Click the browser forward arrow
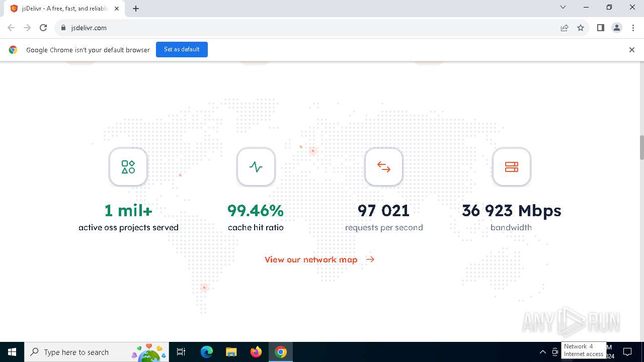Screen dimensions: 644x362 tap(27, 28)
